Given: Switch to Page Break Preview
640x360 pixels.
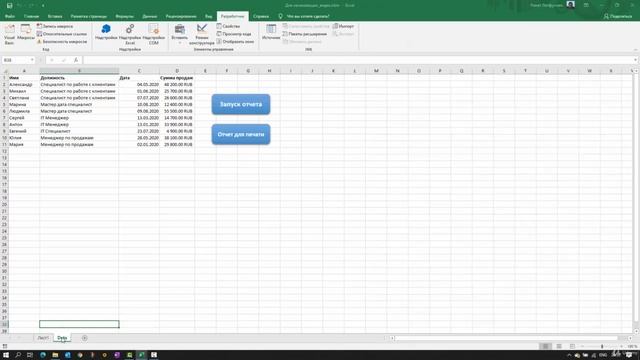Looking at the screenshot, I should click(x=572, y=346).
